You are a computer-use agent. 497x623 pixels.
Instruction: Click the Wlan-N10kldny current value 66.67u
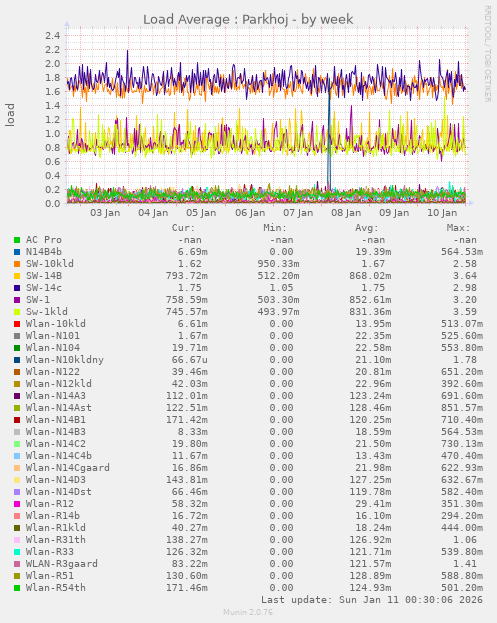pos(190,360)
